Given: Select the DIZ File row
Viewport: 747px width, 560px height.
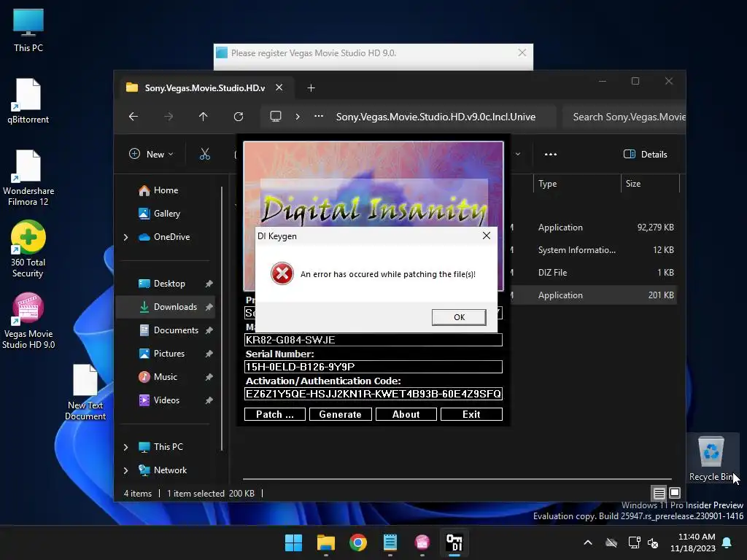Looking at the screenshot, I should tap(593, 273).
